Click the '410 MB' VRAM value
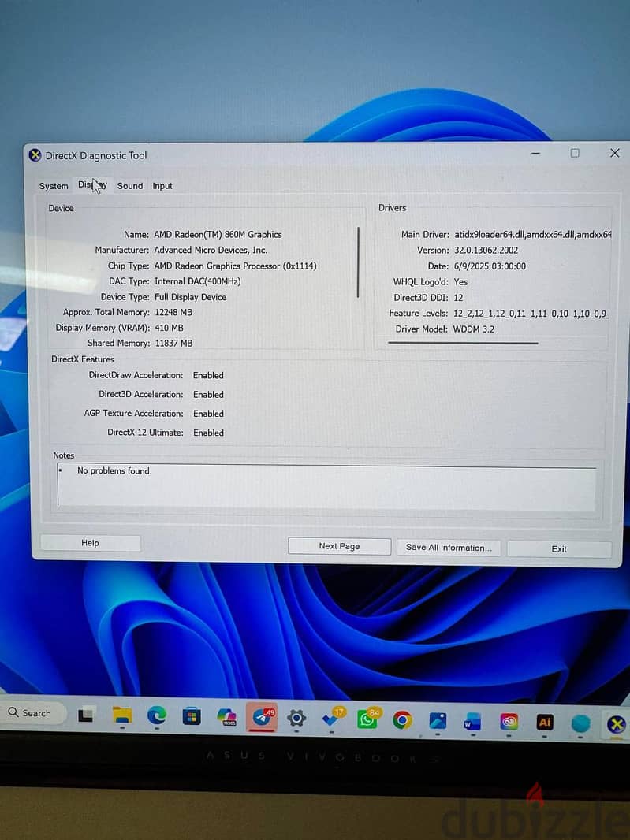 pyautogui.click(x=169, y=327)
